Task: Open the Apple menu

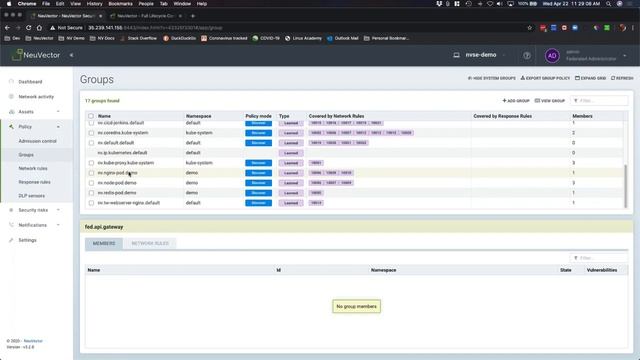Action: point(9,4)
